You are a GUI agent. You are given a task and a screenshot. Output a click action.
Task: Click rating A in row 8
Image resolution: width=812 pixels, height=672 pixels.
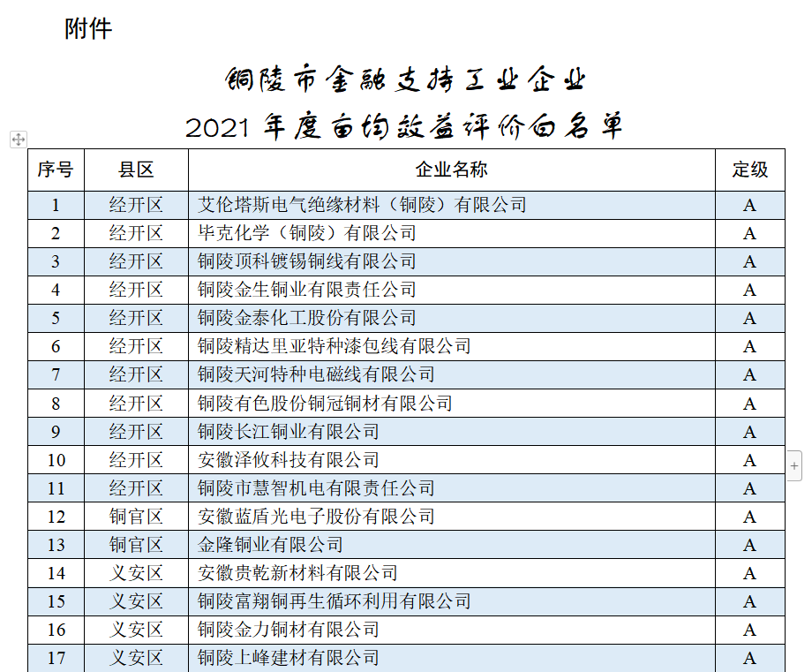pyautogui.click(x=750, y=404)
